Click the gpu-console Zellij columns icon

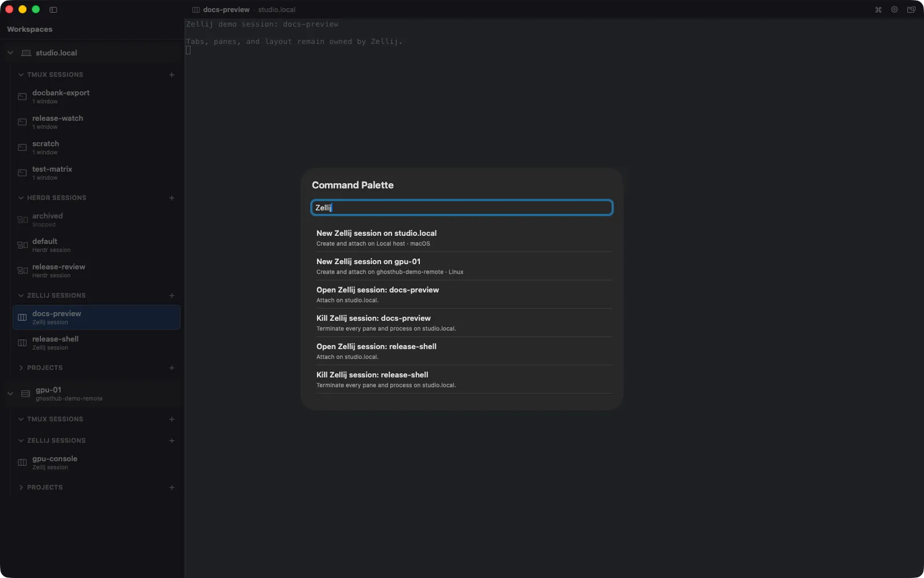point(23,462)
